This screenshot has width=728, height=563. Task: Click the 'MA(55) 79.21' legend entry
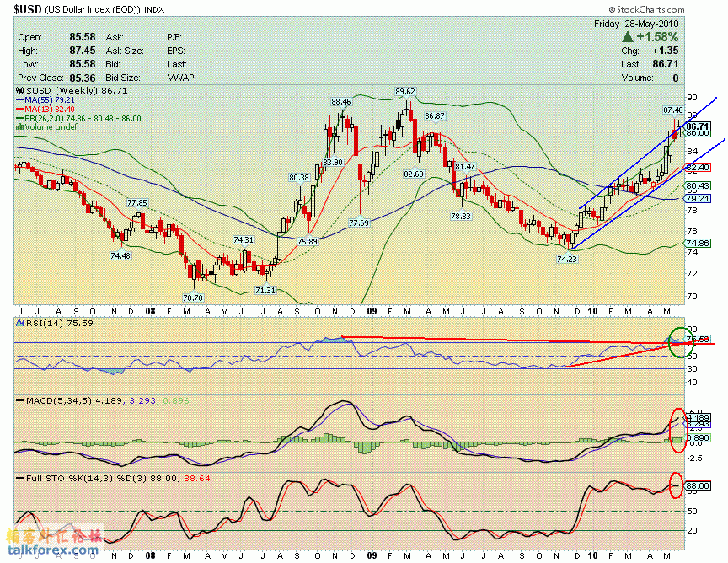tap(50, 99)
